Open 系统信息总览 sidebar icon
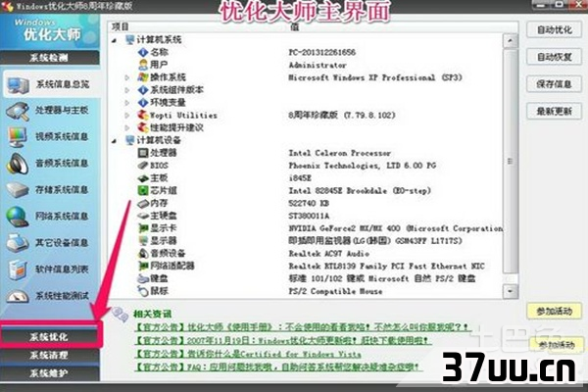This screenshot has height=392, width=588. pos(18,85)
